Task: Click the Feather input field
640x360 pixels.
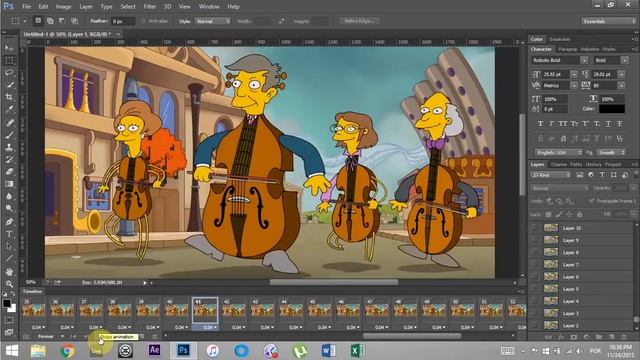Action: (123, 21)
